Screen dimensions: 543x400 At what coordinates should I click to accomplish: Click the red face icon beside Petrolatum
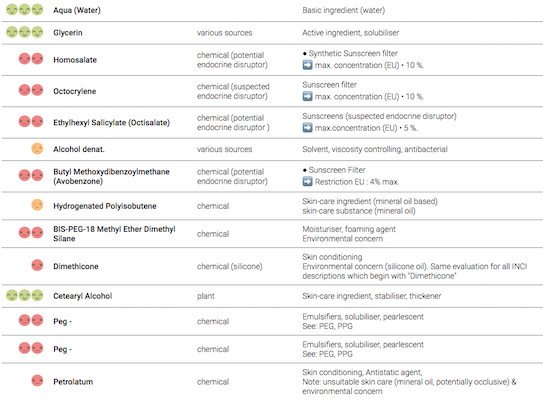[37, 381]
